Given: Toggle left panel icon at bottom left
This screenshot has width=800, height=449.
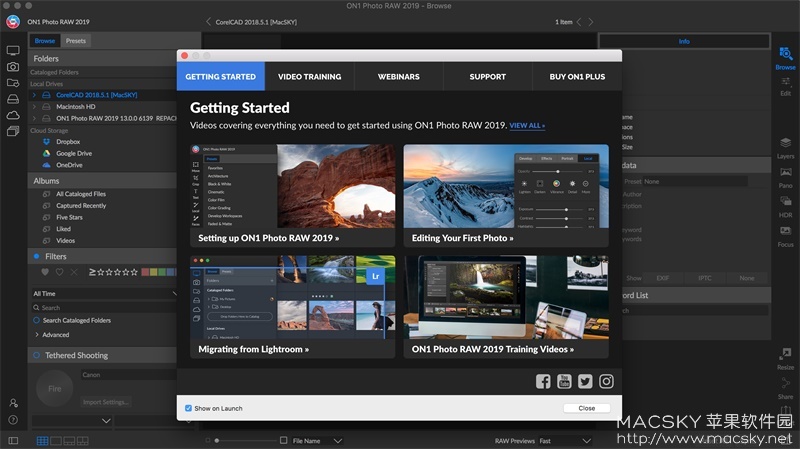Looking at the screenshot, I should [13, 440].
